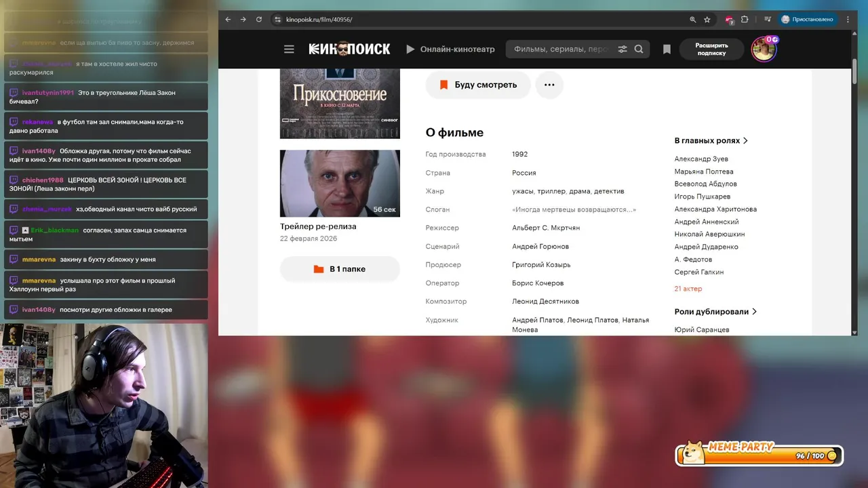Click the 'В 1 папке' button
The width and height of the screenshot is (868, 488).
tap(340, 269)
